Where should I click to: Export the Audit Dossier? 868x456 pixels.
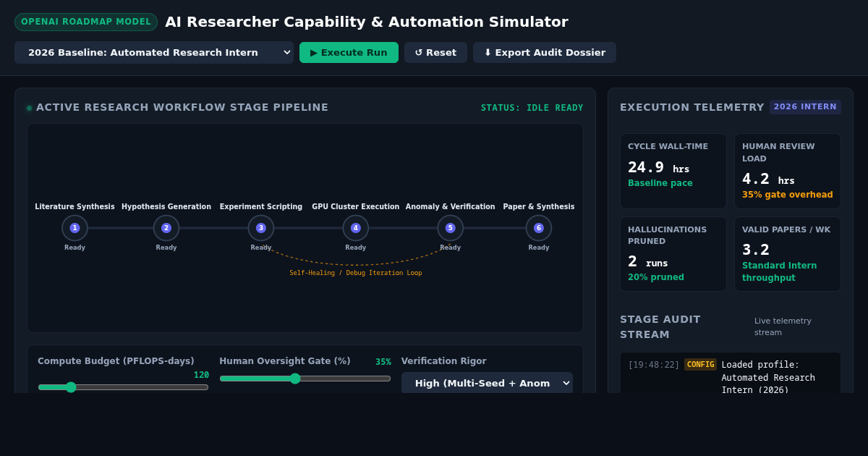[x=545, y=52]
